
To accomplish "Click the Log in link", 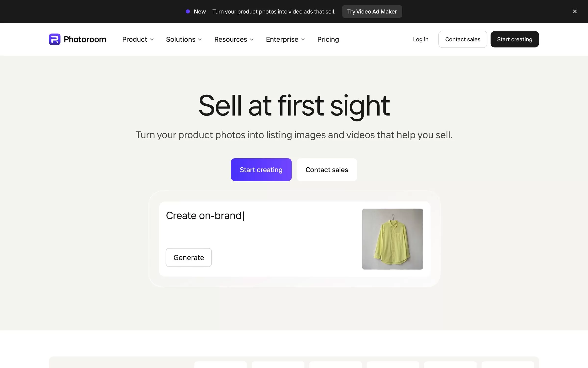I will coord(421,39).
